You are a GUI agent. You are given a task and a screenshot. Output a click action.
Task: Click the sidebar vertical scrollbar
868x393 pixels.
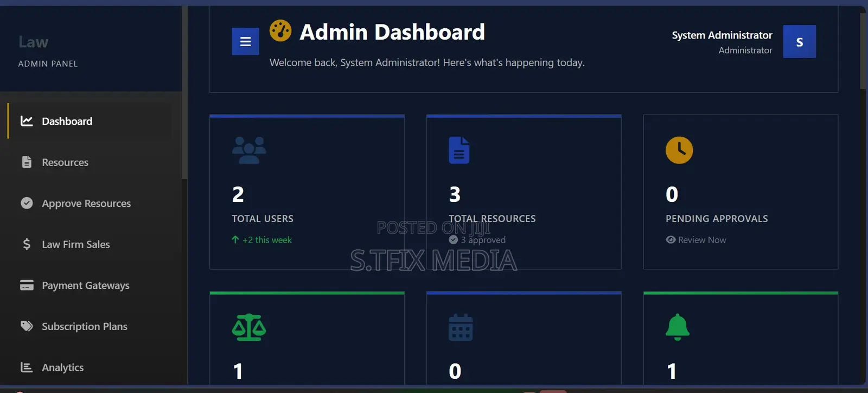(184, 92)
